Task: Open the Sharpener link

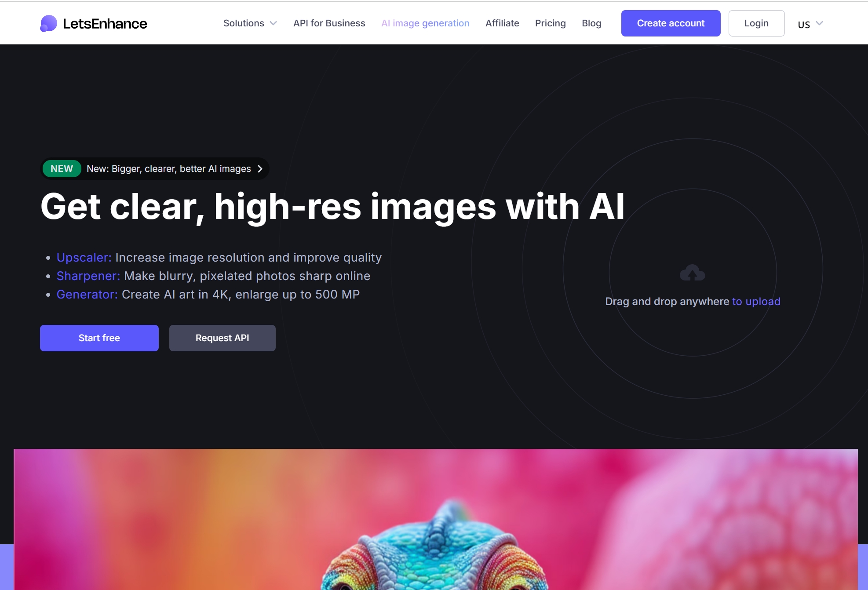Action: (88, 276)
